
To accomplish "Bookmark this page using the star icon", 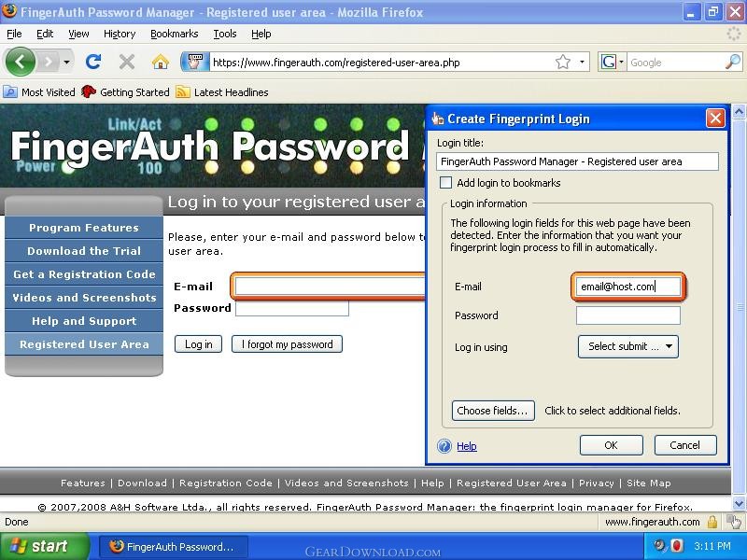I will [563, 62].
